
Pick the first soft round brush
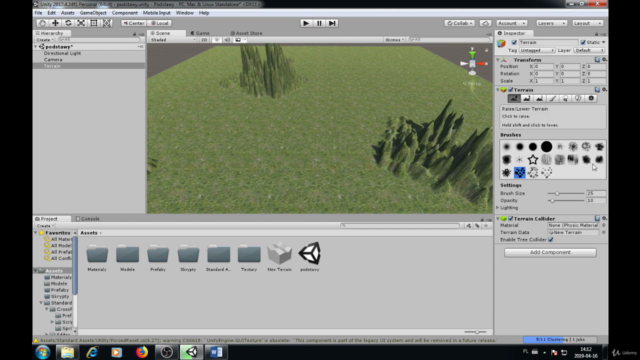[507, 146]
